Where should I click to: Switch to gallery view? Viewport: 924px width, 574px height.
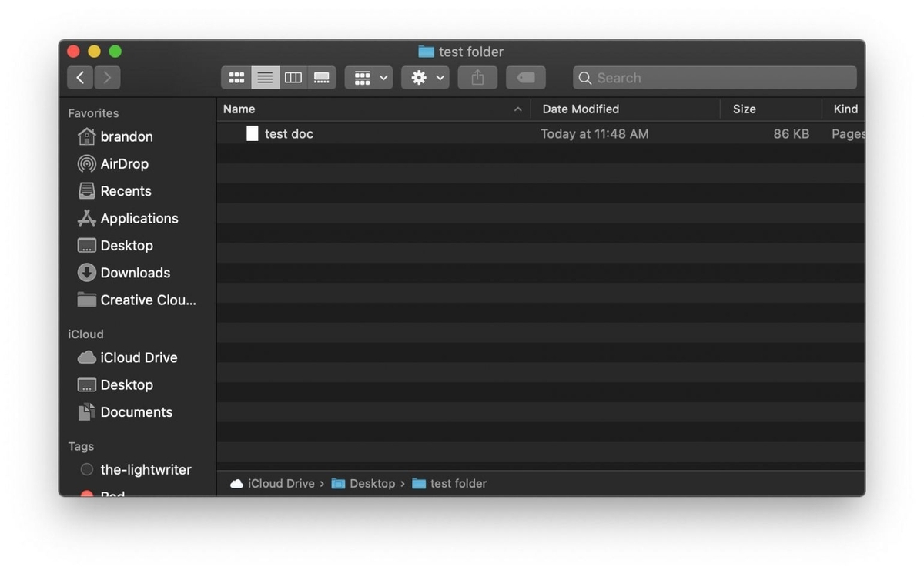tap(321, 77)
